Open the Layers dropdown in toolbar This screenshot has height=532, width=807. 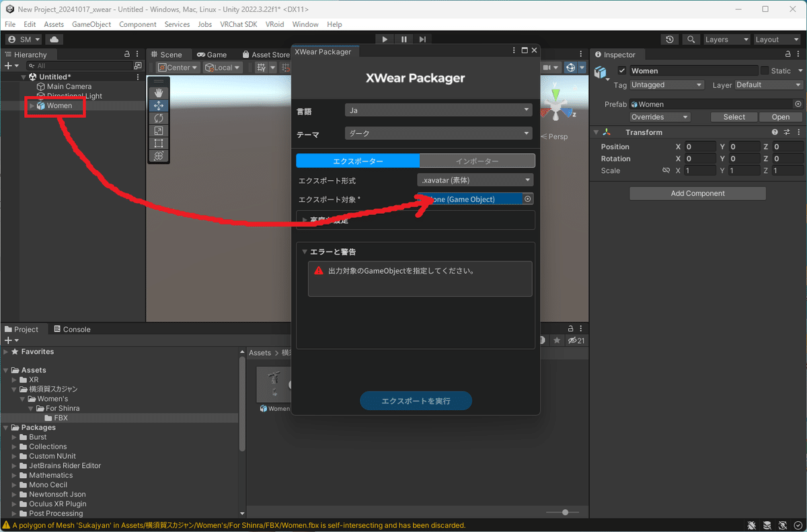click(x=726, y=40)
